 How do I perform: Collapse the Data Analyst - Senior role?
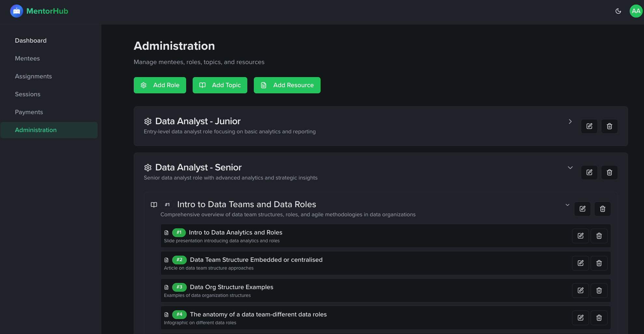coord(570,168)
